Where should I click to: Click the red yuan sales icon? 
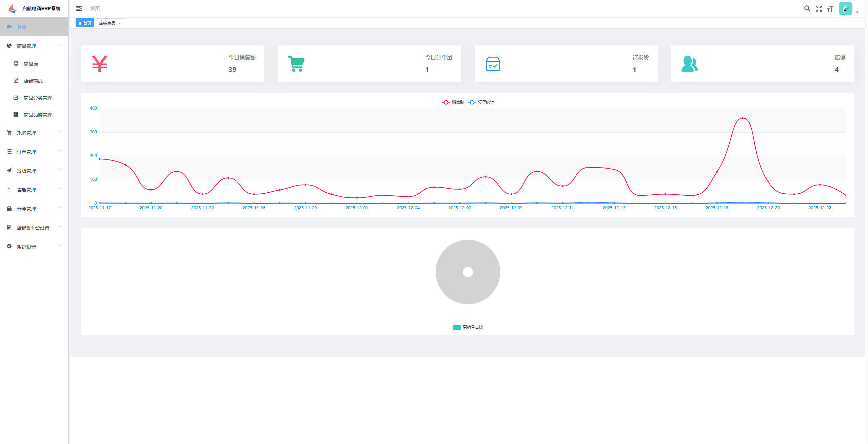[x=100, y=64]
